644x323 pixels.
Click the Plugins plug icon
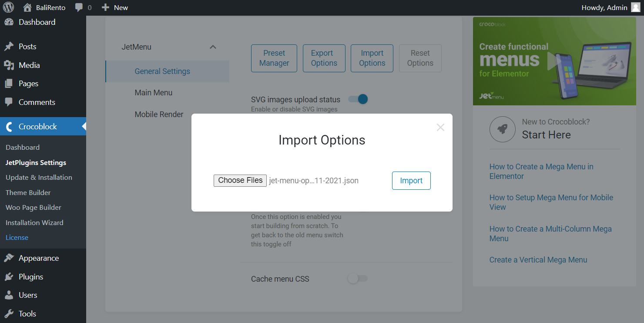(9, 277)
